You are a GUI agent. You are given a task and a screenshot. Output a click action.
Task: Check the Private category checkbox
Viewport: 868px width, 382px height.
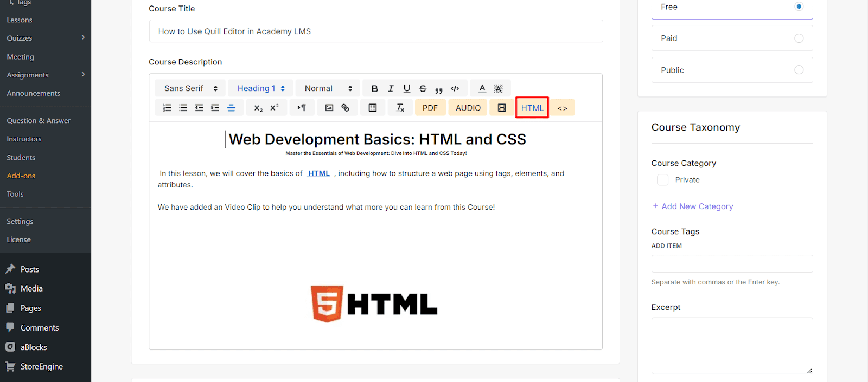coord(662,180)
